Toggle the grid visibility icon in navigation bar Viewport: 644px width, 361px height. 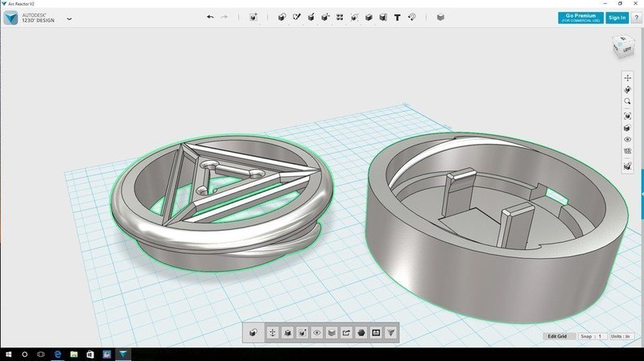pyautogui.click(x=627, y=151)
